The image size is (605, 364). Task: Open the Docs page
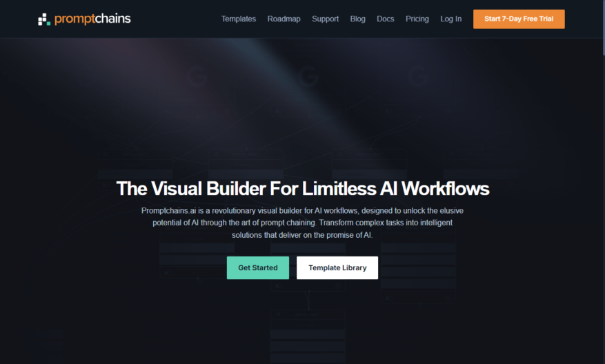(385, 19)
